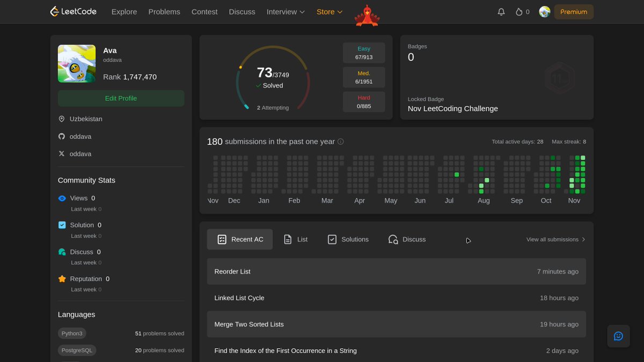Image resolution: width=644 pixels, height=362 pixels.
Task: Select the Recent AC tab
Action: pos(240,240)
